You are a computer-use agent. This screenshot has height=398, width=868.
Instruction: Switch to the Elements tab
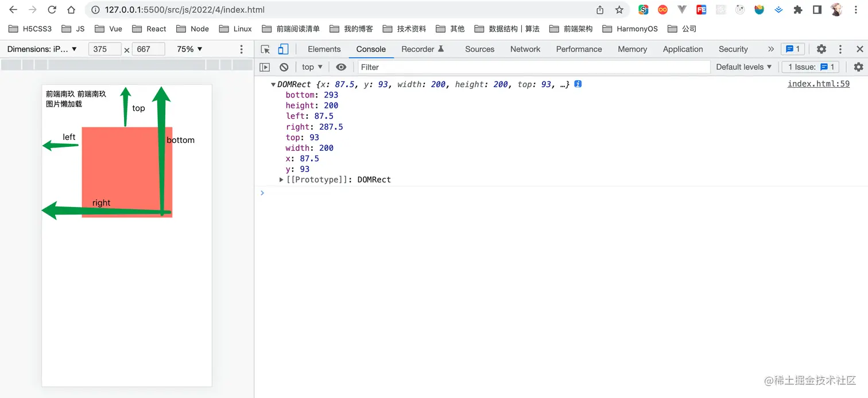point(324,49)
